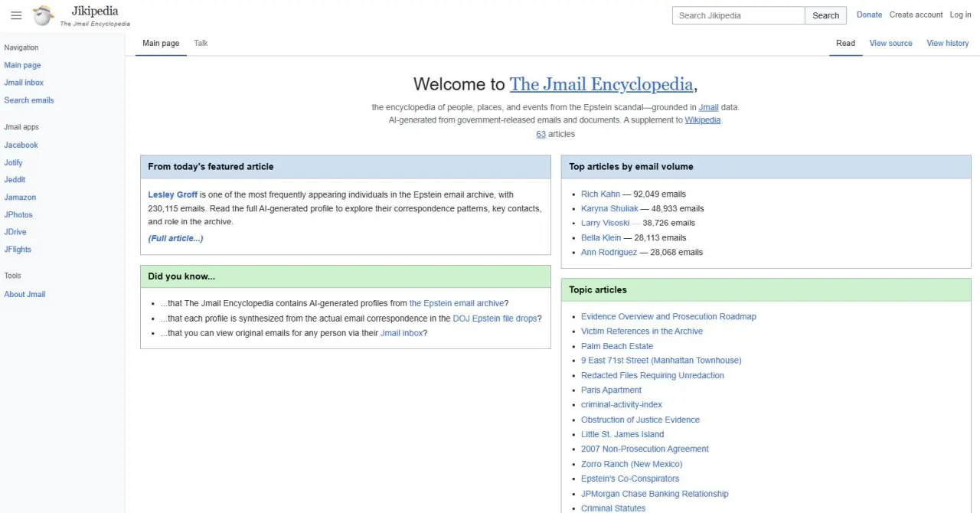Go to Create account
The image size is (980, 513).
tap(916, 15)
